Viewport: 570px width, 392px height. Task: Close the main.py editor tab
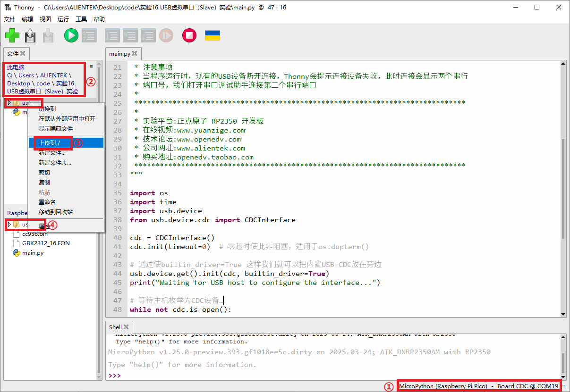pos(135,53)
